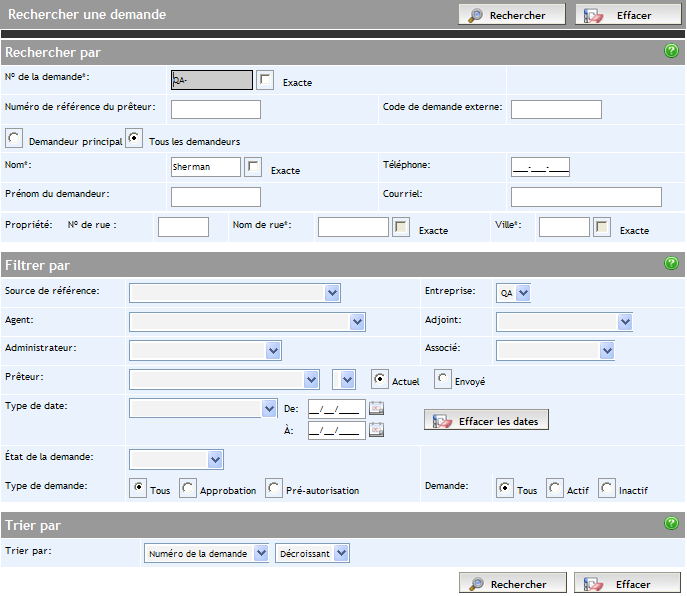Click Nom de rue input field
This screenshot has height=596, width=687.
tap(353, 227)
